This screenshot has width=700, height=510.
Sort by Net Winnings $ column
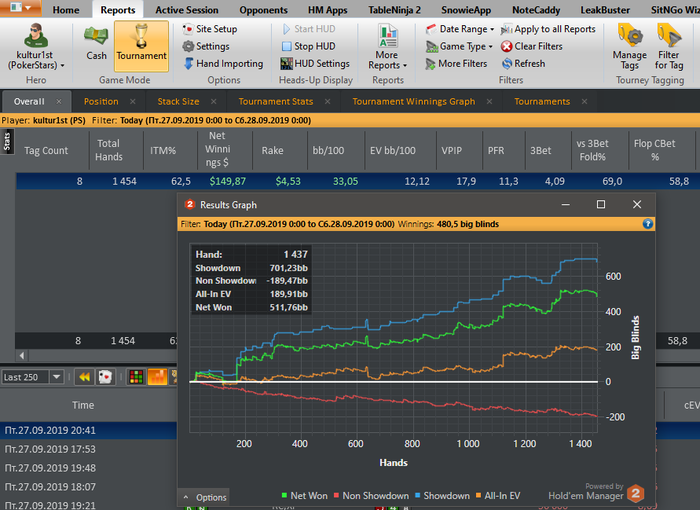point(225,150)
